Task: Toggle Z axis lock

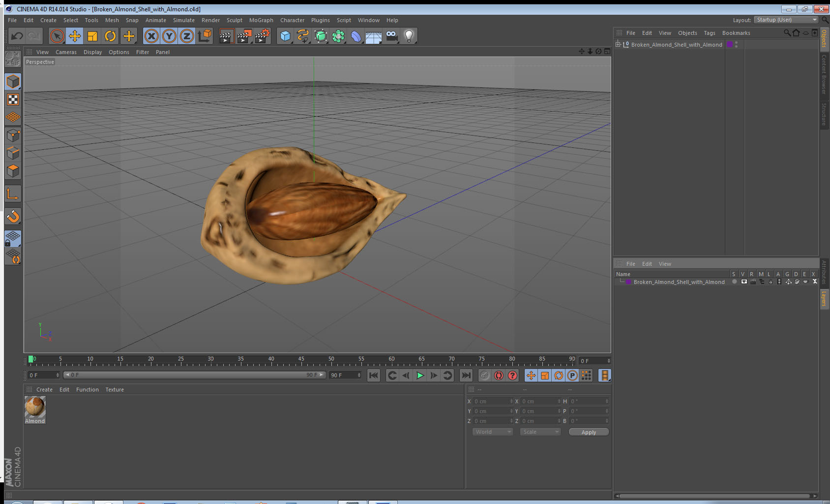Action: (187, 36)
